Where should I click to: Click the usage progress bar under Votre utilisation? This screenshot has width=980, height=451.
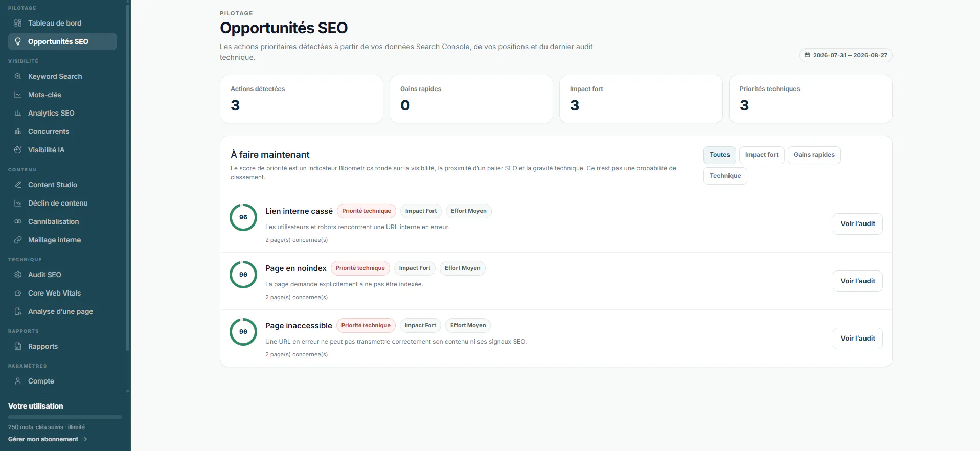(x=65, y=417)
